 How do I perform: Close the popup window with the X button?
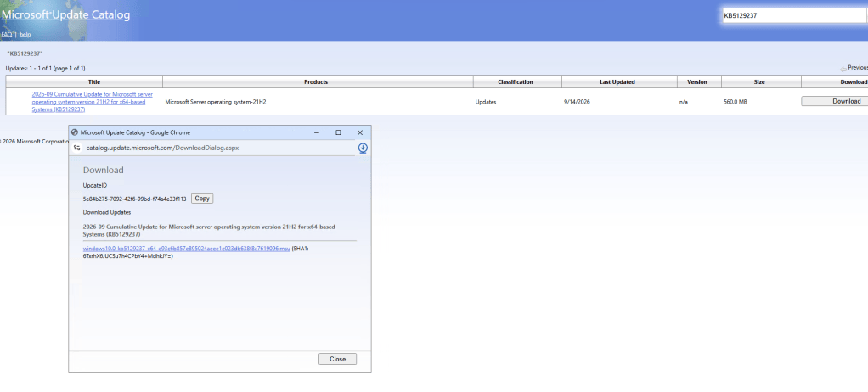coord(360,132)
